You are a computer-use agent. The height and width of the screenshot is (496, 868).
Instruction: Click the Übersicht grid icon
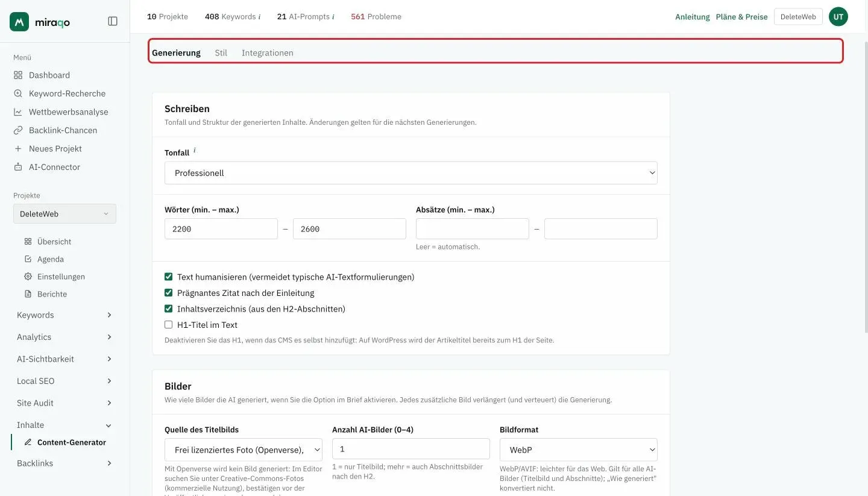28,242
